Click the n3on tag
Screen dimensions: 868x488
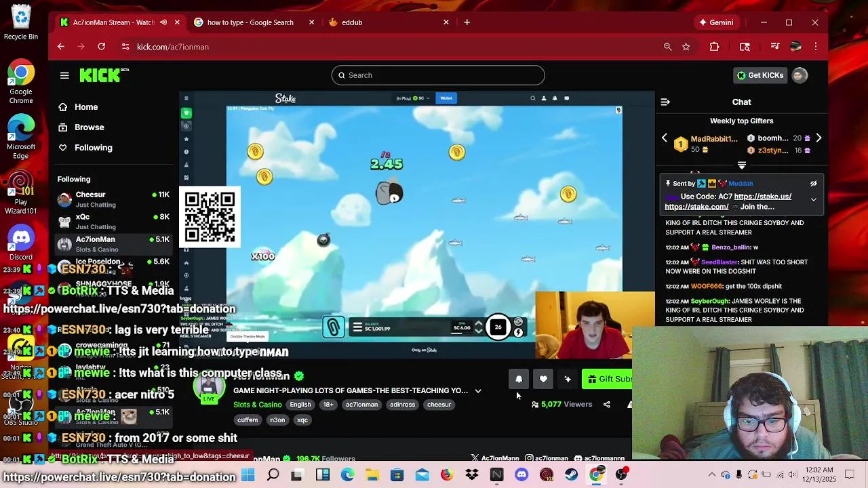[x=277, y=420]
